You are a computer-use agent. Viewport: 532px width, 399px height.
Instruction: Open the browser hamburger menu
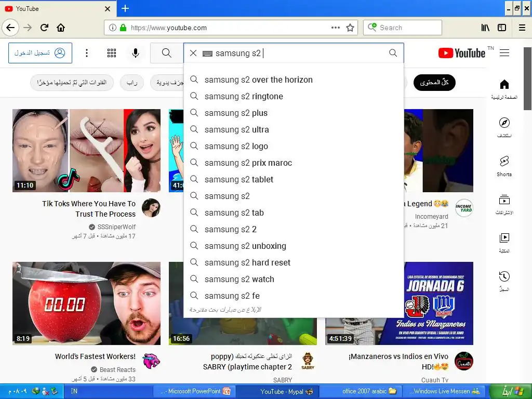point(522,28)
